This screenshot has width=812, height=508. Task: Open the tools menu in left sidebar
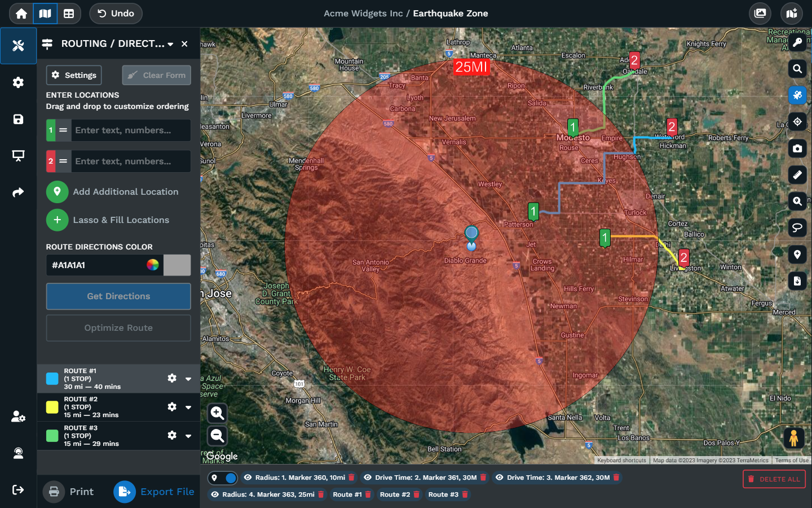coord(18,46)
